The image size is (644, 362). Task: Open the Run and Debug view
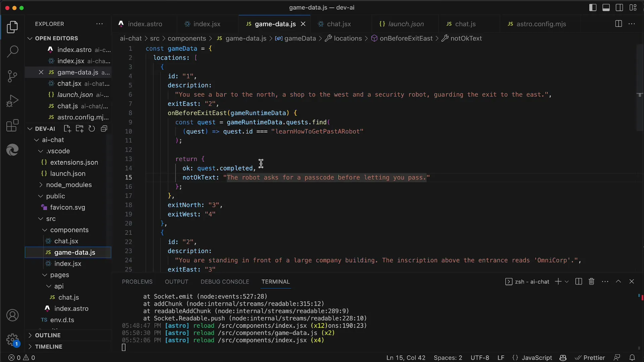12,101
